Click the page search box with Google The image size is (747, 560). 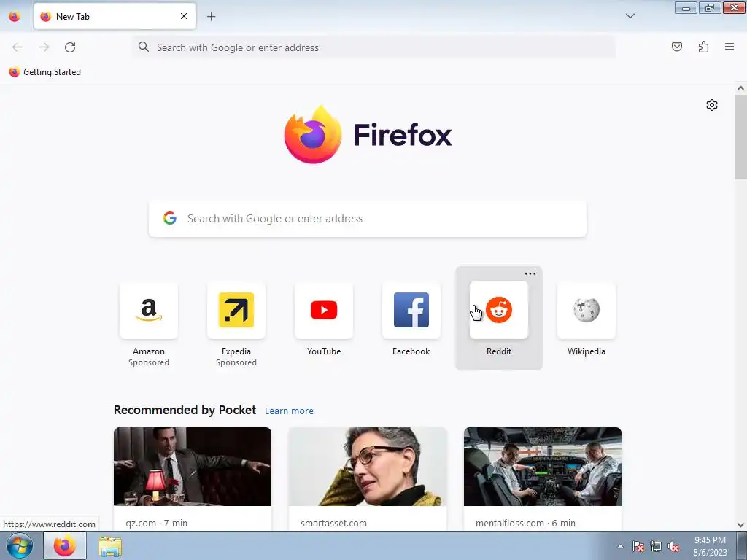click(x=368, y=219)
